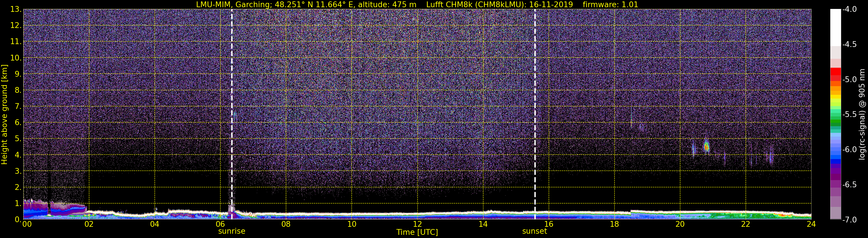
Task: Click the "12" tick label on time axis
Action: 417,224
